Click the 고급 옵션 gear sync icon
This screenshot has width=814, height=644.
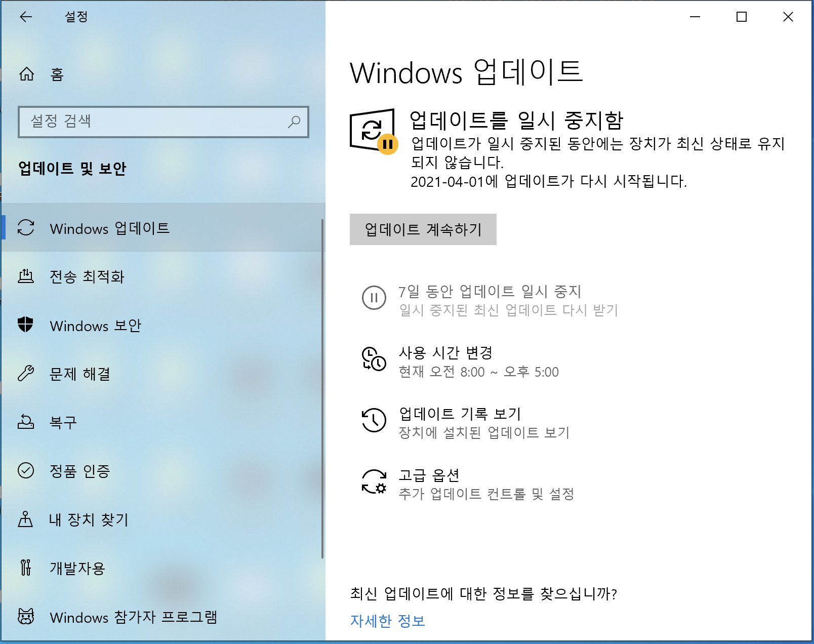[x=374, y=481]
